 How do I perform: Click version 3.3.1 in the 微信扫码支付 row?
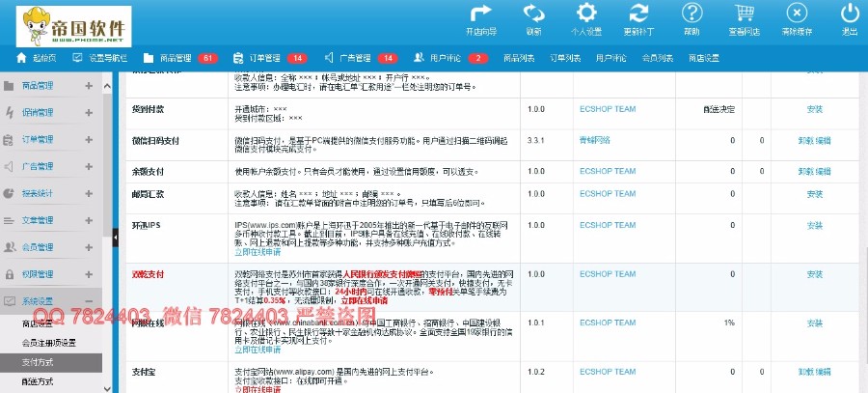click(x=536, y=141)
